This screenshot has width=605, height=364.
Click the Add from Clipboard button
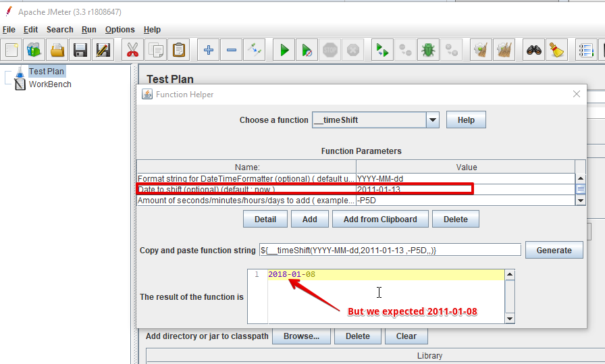tap(379, 219)
